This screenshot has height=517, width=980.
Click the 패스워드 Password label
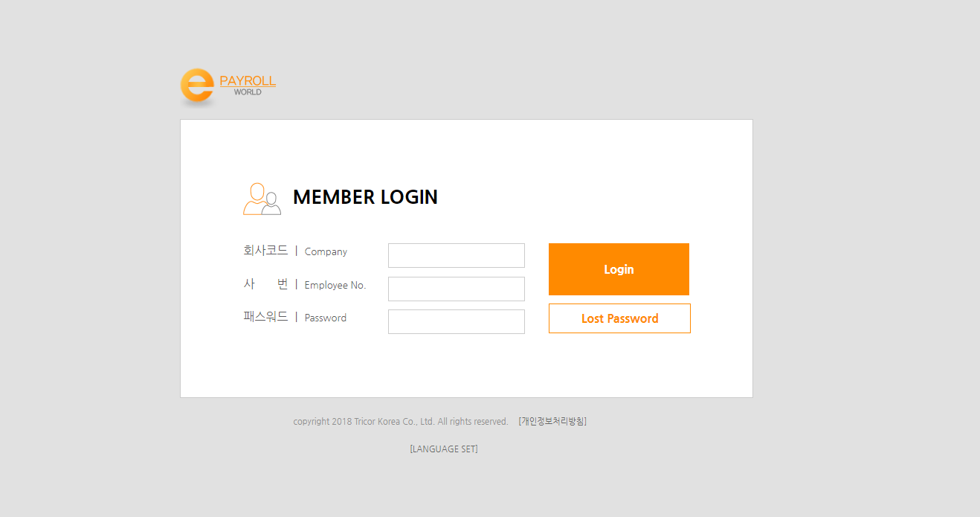[x=294, y=318]
